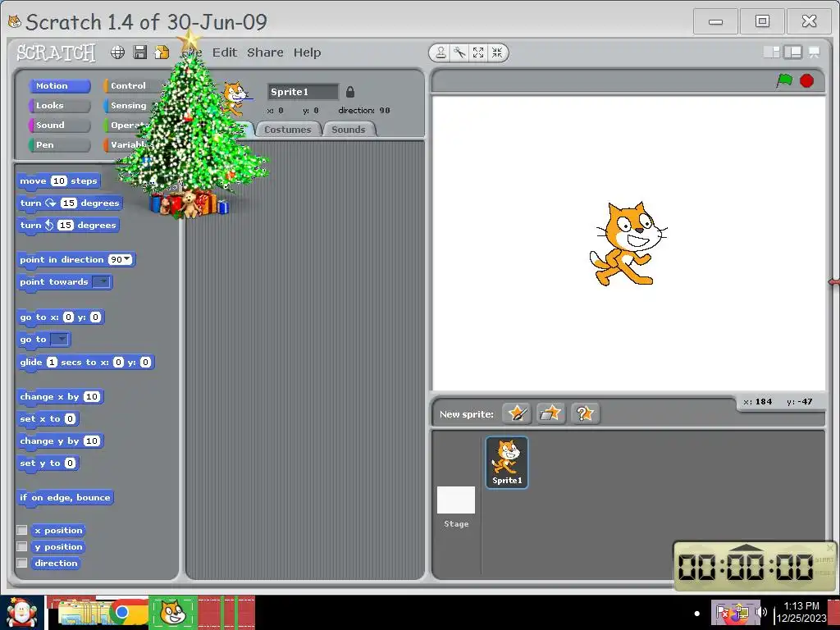Viewport: 840px width, 630px height.
Task: Open the Edit menu
Action: 225,52
